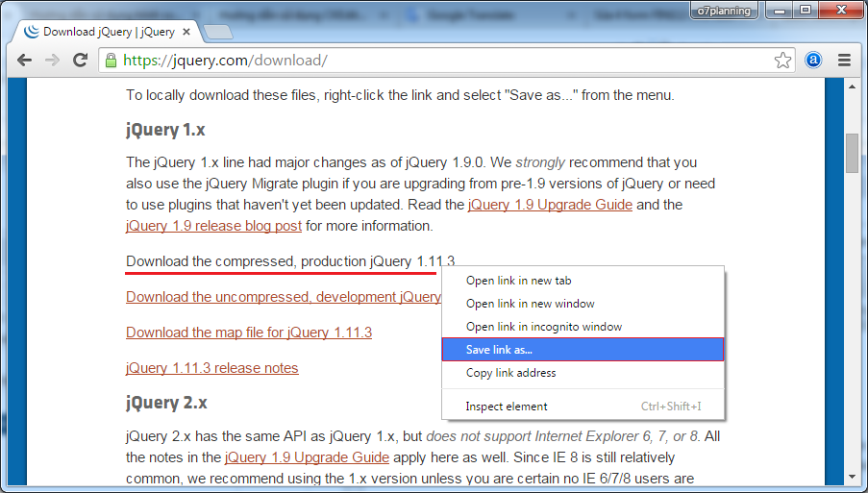Maximize the Chrome window

[806, 10]
